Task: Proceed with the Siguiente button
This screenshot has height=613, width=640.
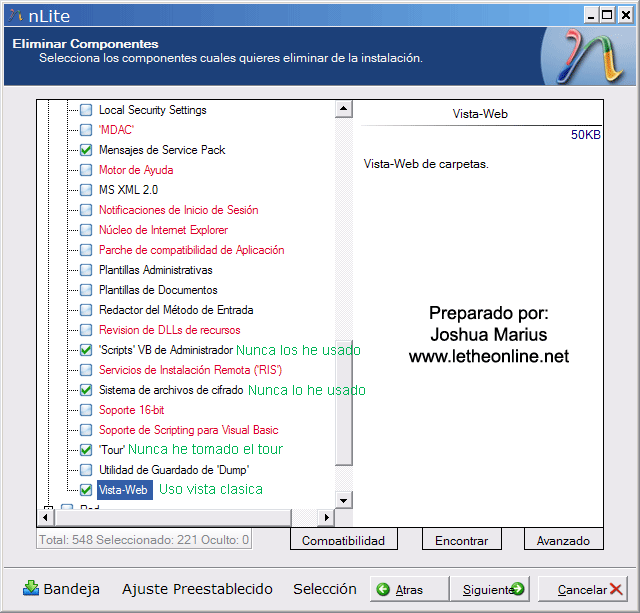Action: tap(489, 589)
